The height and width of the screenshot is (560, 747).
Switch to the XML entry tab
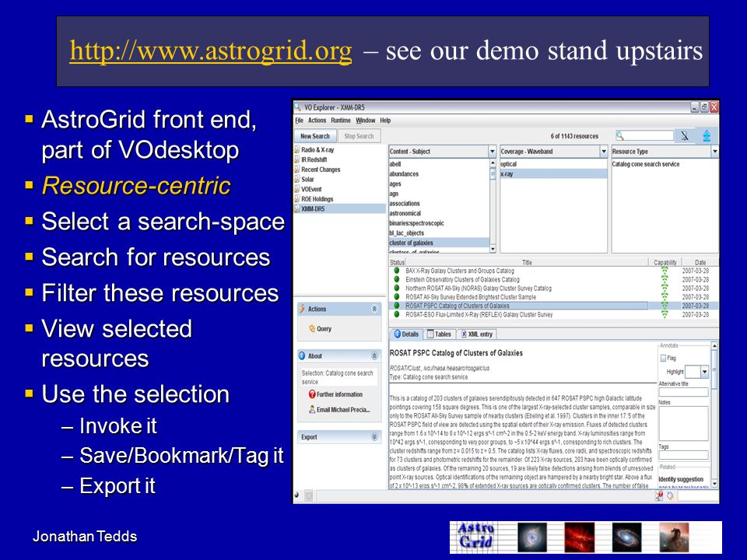tap(477, 334)
